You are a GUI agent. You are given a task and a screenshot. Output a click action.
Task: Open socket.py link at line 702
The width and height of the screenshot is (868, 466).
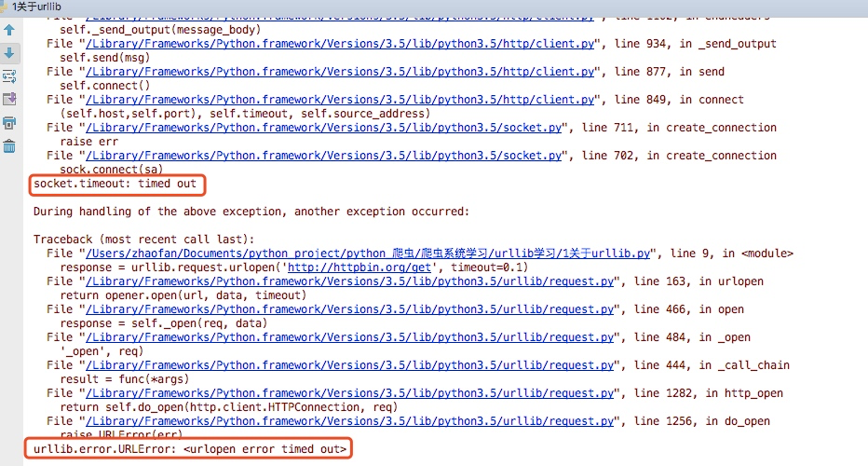tap(324, 156)
